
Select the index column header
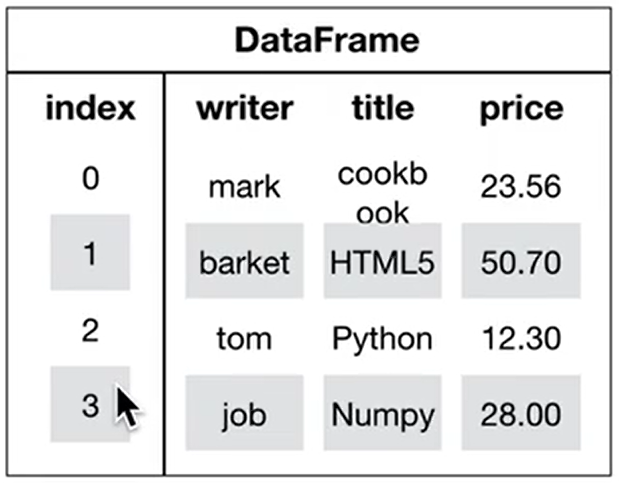point(90,107)
